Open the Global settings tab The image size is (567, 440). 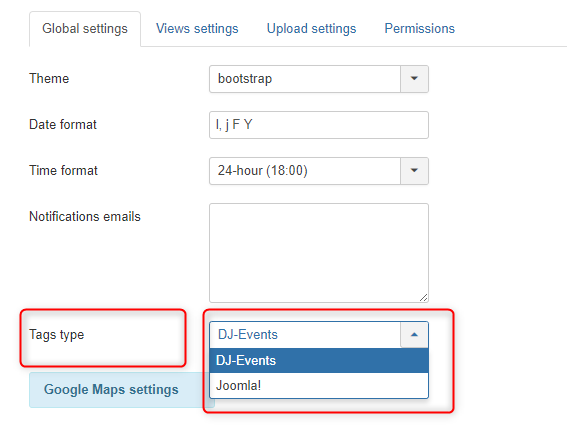tap(85, 29)
